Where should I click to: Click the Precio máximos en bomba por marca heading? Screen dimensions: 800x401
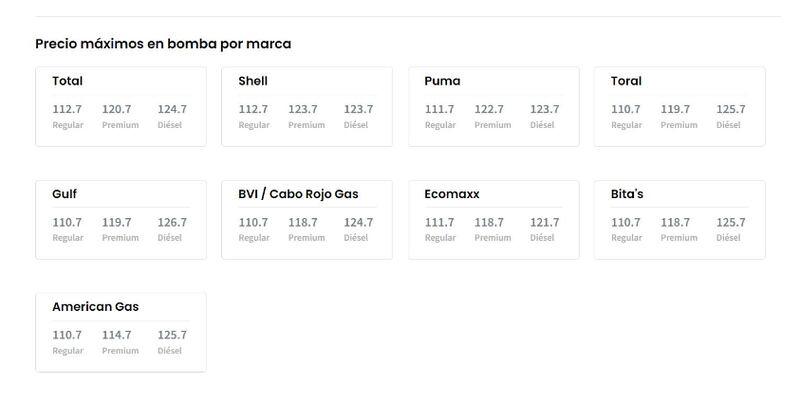click(163, 44)
